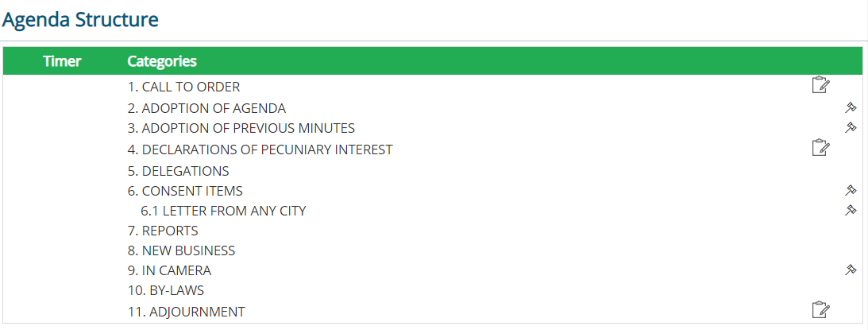Open the notes icon for CALL TO ORDER
The image size is (868, 330).
[x=820, y=85]
